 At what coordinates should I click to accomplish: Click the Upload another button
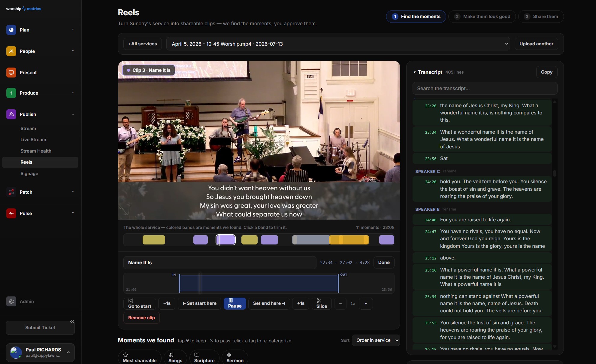536,44
